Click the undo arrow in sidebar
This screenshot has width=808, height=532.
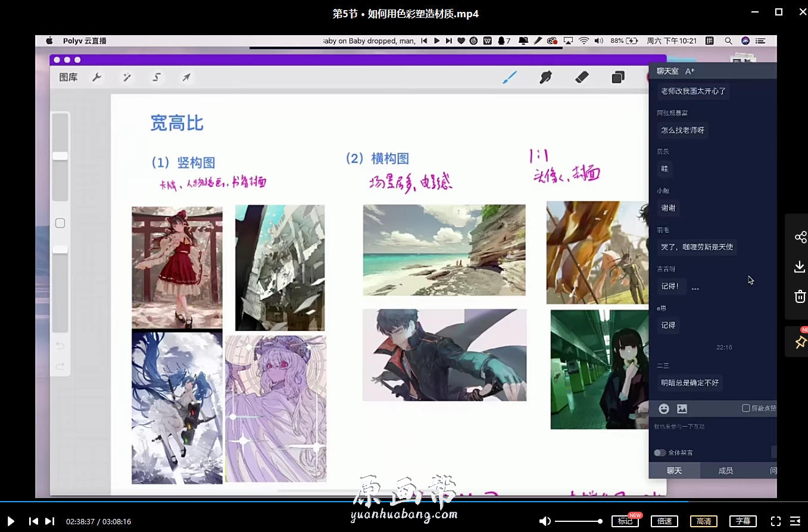coord(60,346)
